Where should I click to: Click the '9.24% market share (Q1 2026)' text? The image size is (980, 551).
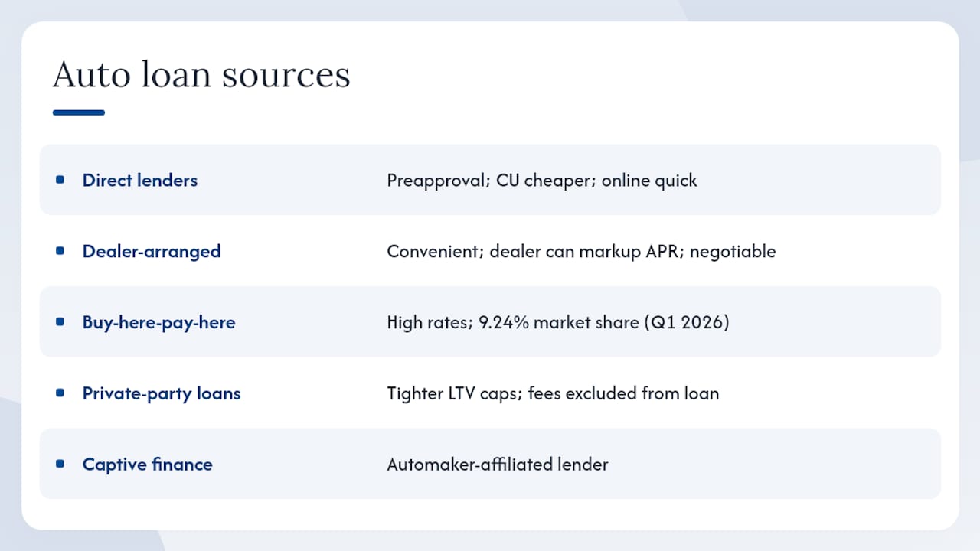[x=604, y=322]
